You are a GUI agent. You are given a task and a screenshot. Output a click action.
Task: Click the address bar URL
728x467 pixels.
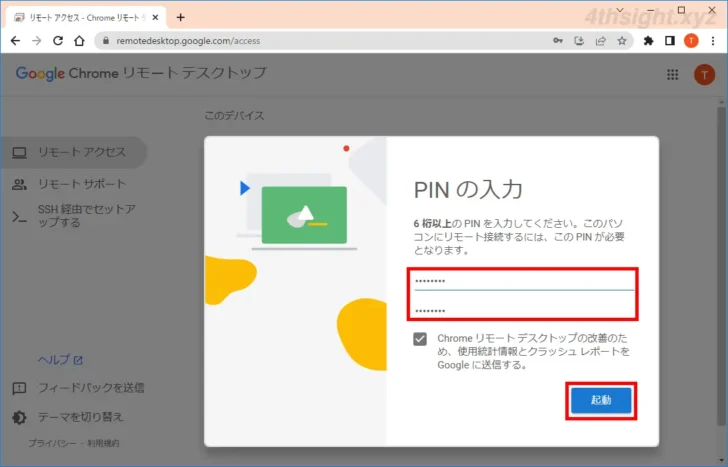pyautogui.click(x=188, y=41)
